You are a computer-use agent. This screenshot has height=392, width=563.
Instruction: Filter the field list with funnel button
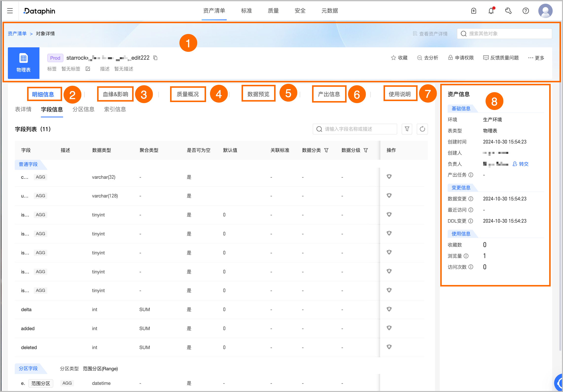tap(407, 129)
